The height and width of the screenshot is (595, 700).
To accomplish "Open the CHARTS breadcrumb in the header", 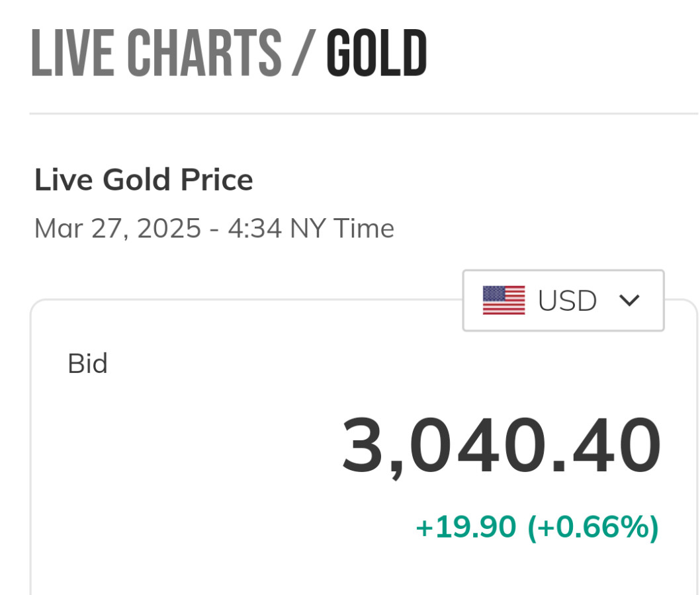I will click(x=204, y=53).
